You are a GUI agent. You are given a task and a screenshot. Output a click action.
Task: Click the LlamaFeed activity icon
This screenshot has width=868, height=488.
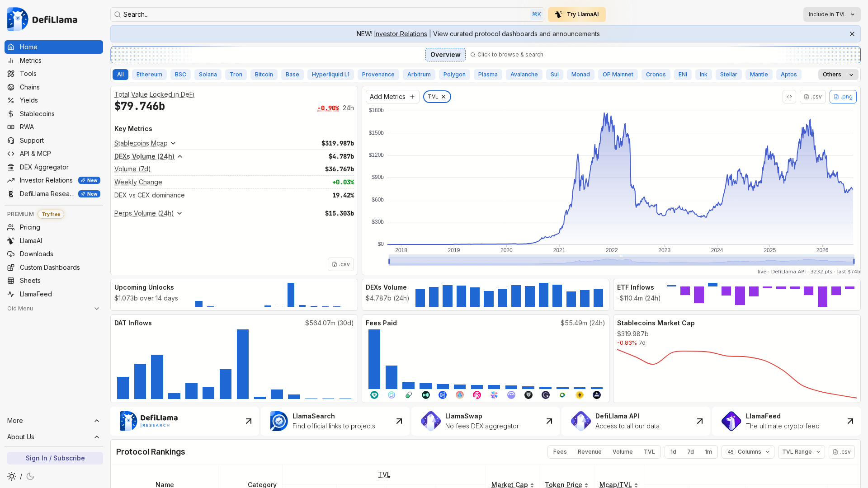point(11,294)
